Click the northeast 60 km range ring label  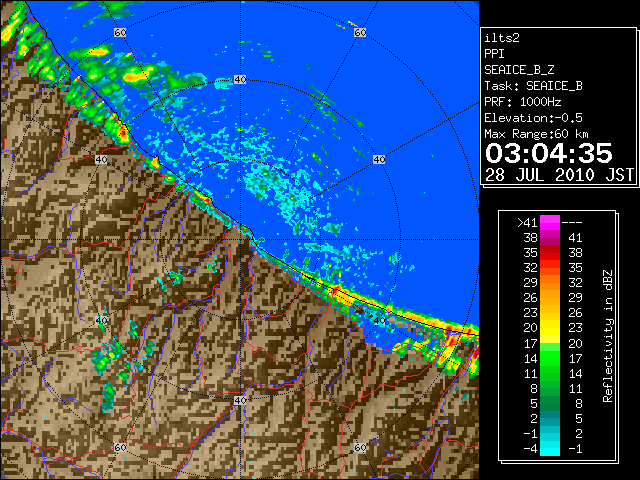tap(360, 32)
